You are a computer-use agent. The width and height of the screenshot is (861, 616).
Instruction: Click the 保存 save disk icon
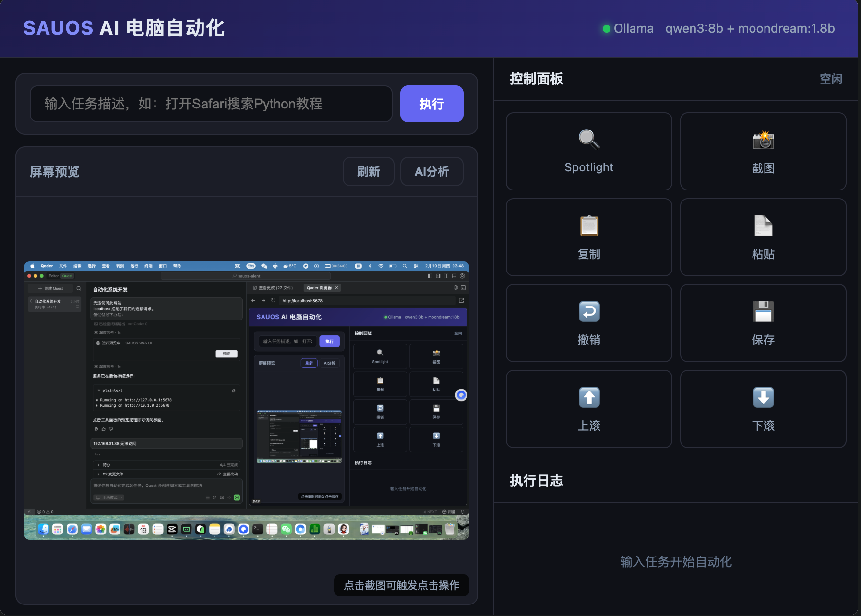pos(763,311)
